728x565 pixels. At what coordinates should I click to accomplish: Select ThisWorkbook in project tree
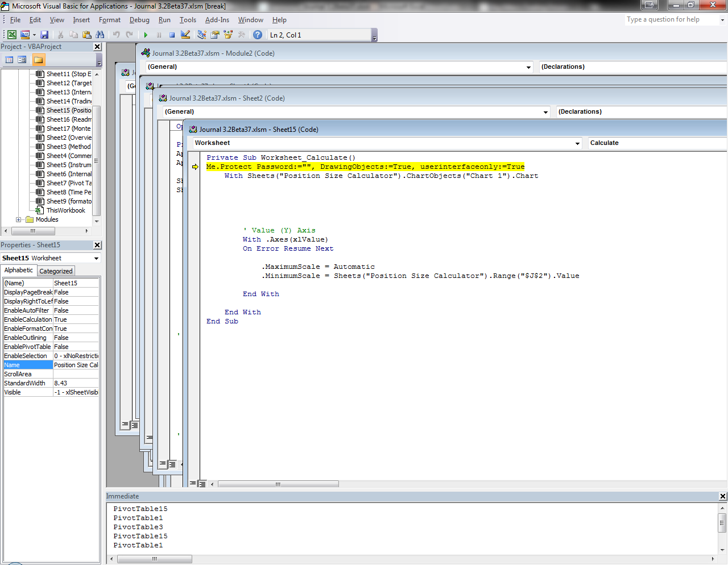[65, 210]
